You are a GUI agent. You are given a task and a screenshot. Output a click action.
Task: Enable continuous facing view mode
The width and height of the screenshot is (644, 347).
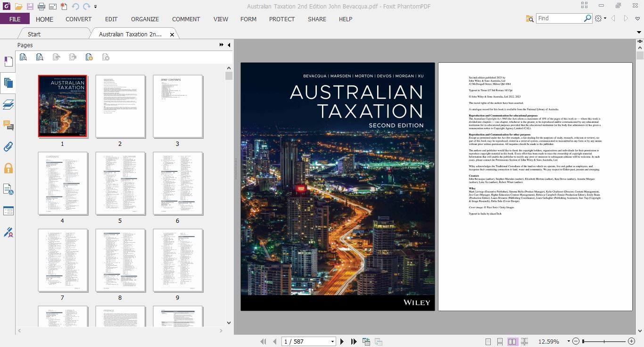point(524,341)
